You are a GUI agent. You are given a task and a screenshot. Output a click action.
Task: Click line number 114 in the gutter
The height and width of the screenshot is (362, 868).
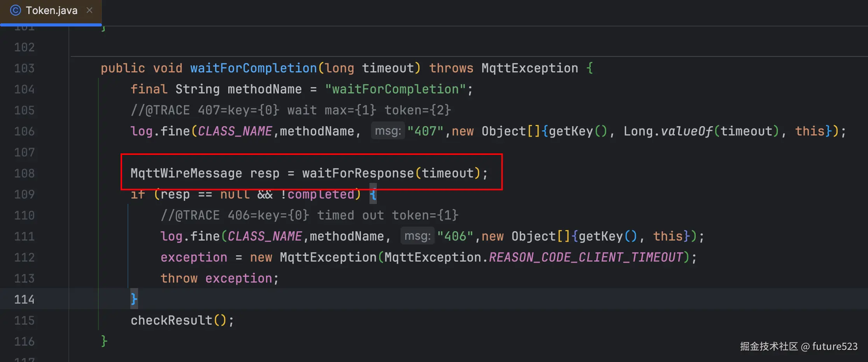pyautogui.click(x=24, y=300)
